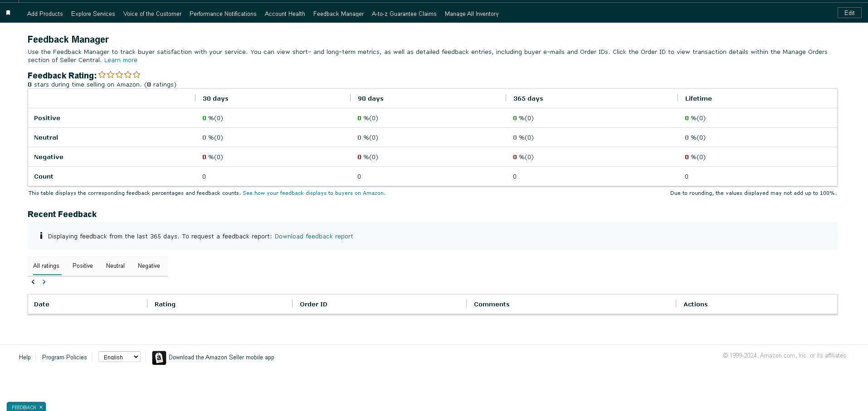Switch to the Positive tab
Screen dimensions: 868x411
[x=83, y=266]
